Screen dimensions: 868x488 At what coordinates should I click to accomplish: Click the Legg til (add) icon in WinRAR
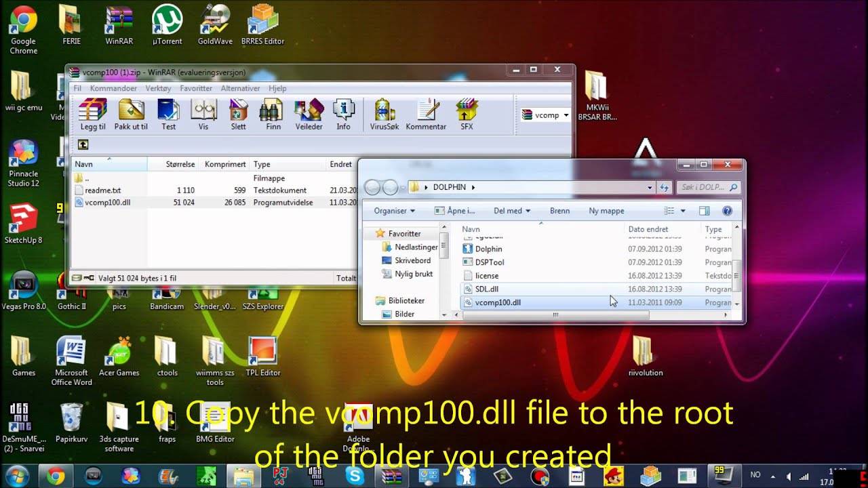[x=93, y=114]
